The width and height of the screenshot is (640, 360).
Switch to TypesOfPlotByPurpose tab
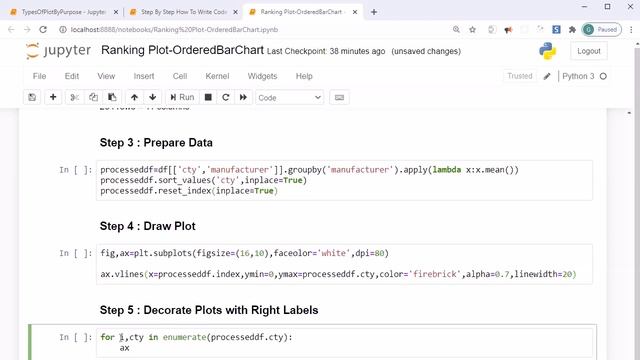tap(63, 12)
